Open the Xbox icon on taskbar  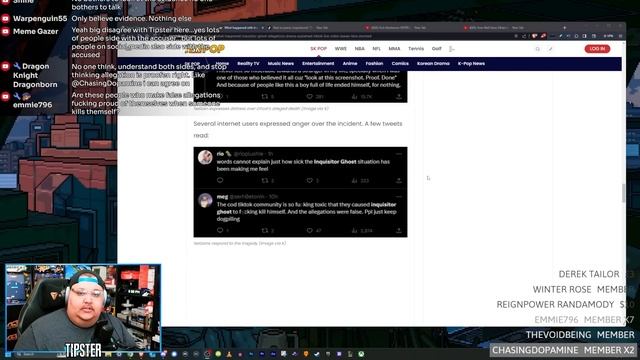(x=361, y=354)
